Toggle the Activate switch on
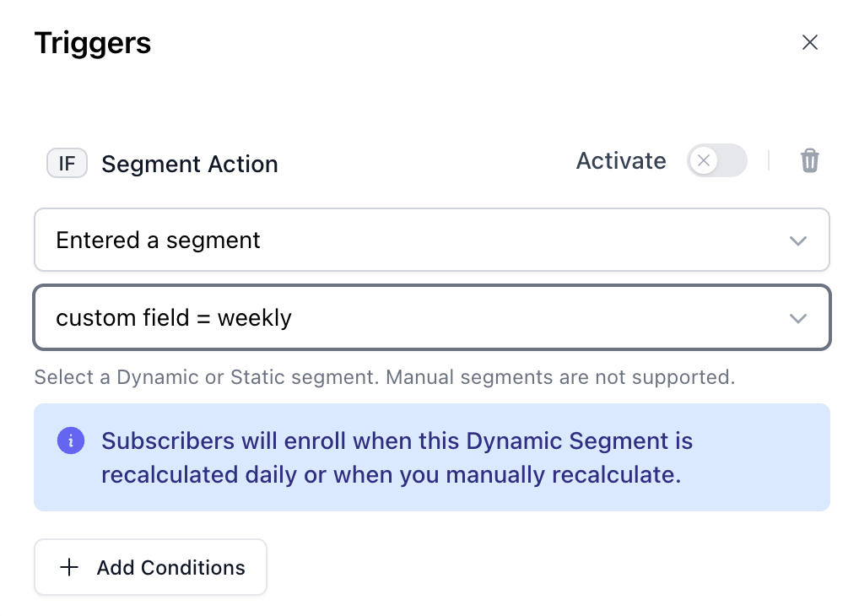The width and height of the screenshot is (859, 616). coord(716,160)
